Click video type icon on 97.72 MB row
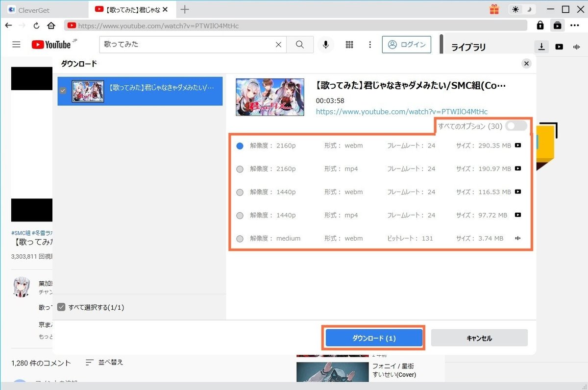 pyautogui.click(x=518, y=215)
